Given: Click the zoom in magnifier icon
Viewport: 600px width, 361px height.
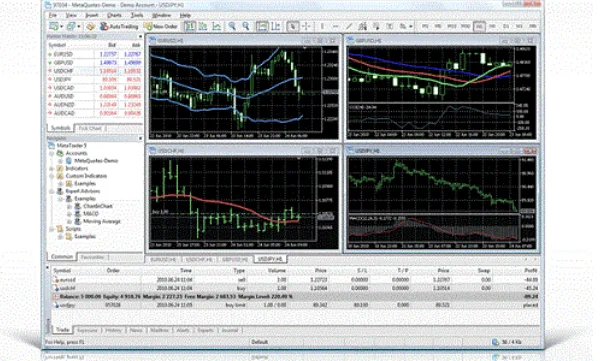Looking at the screenshot, I should [232, 26].
